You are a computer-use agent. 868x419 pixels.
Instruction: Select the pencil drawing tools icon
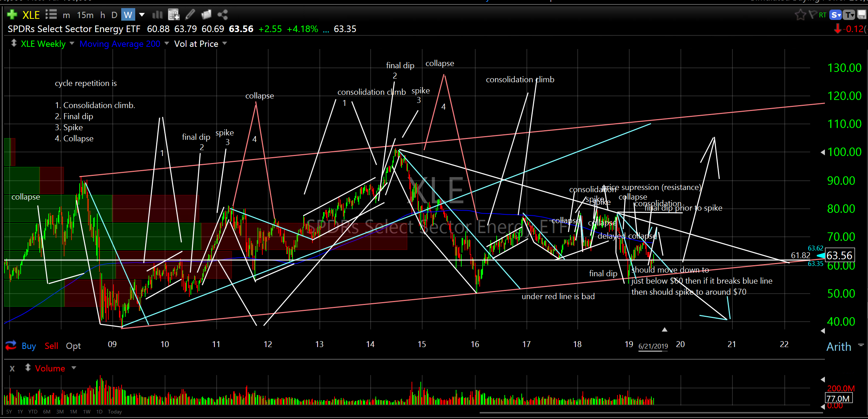coord(190,15)
